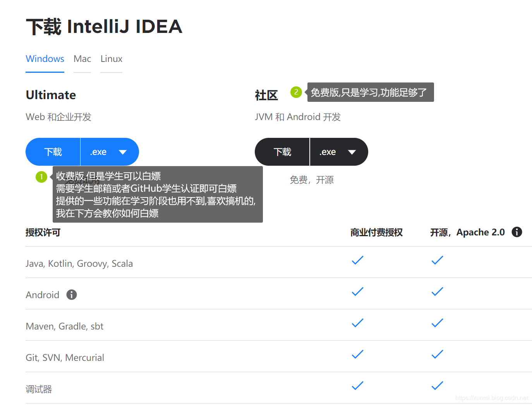This screenshot has height=405, width=532.
Task: Click 商业付费授权 checkmark in Maven, Gradle row
Action: [357, 323]
